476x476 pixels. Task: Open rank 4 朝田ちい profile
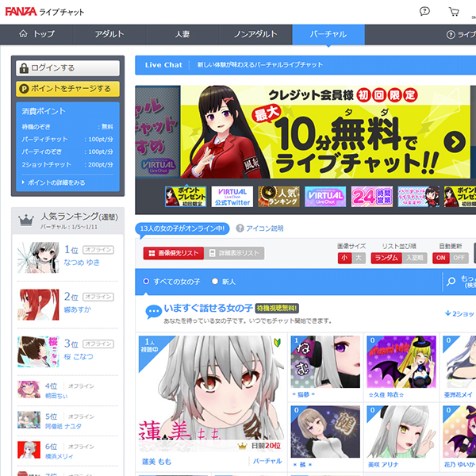(x=56, y=396)
